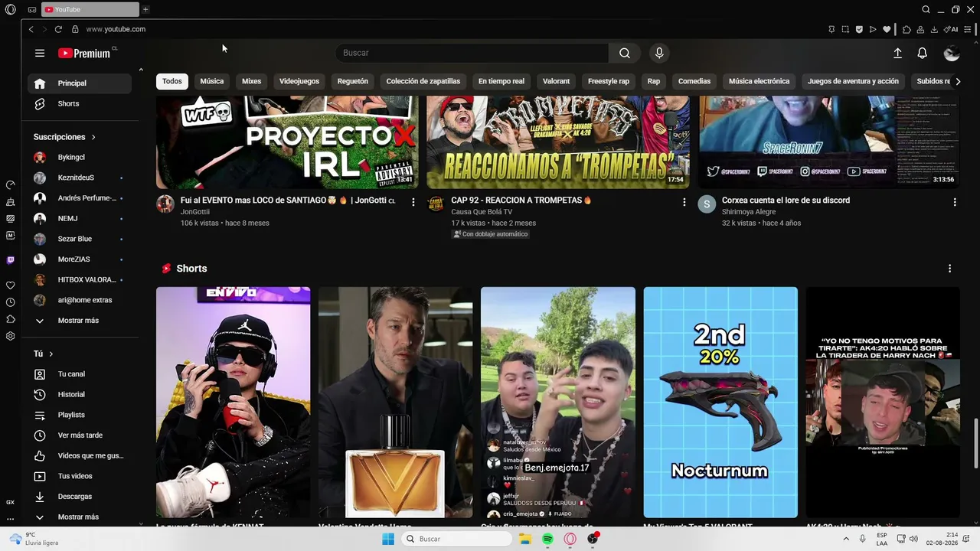Viewport: 980px width, 551px height.
Task: Open the browser AI assistant icon
Action: [952, 29]
